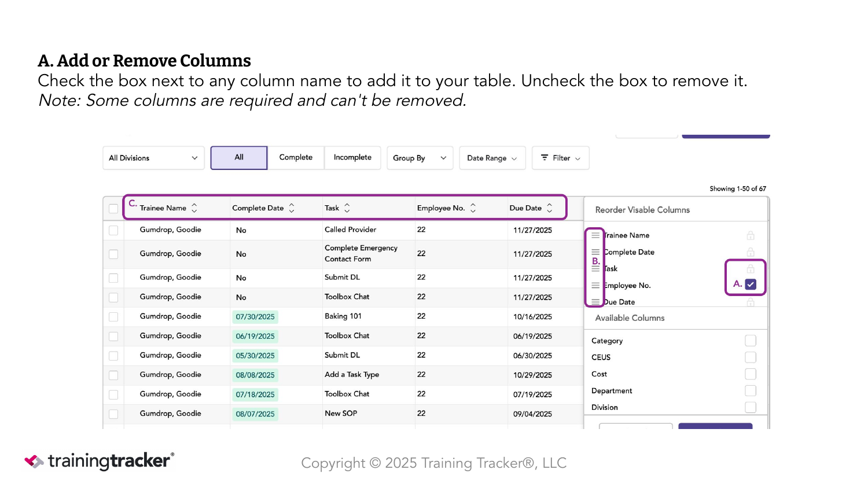The width and height of the screenshot is (868, 488).
Task: Open the Date Range dropdown
Action: click(x=492, y=158)
